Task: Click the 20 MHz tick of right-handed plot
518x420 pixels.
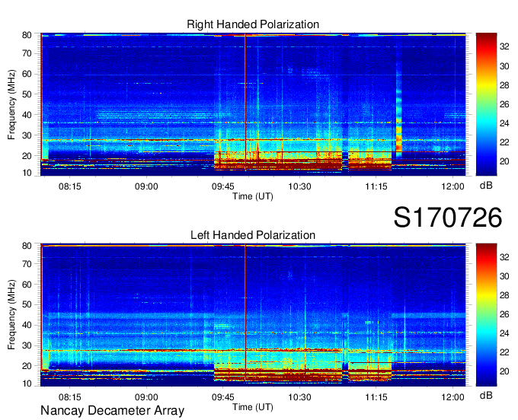Action: click(x=27, y=156)
